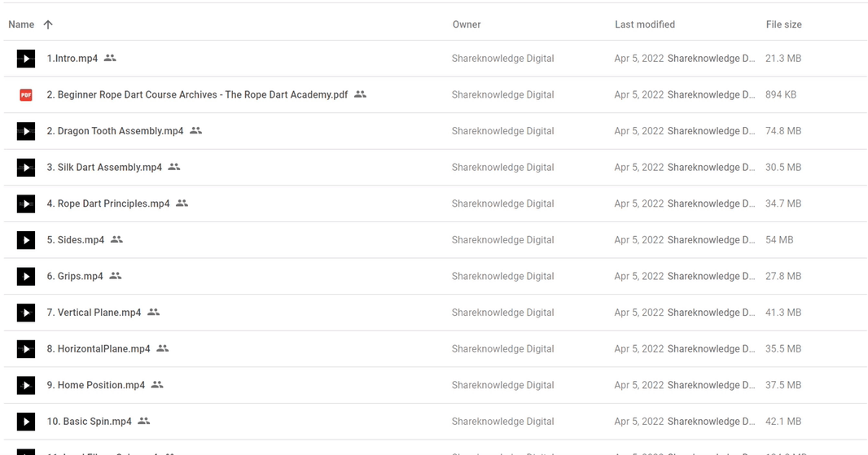Screen dimensions: 868x455
Task: Click the video icon for 1.Intro.mp4
Action: [x=25, y=58]
